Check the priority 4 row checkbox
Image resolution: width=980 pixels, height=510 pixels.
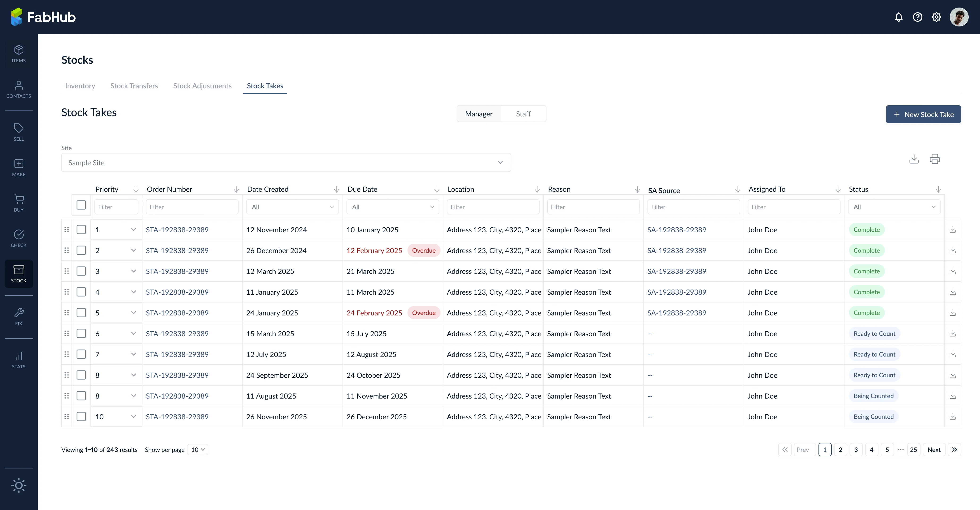coord(81,292)
